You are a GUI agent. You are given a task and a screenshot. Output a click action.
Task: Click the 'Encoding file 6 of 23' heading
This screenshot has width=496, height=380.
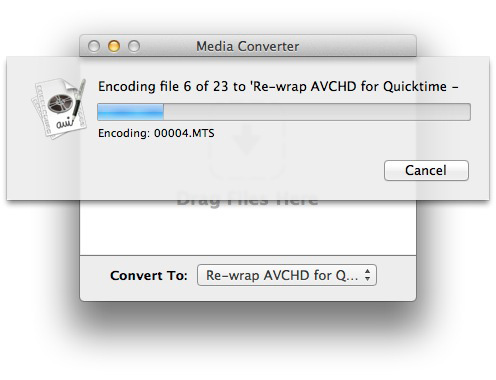(x=163, y=86)
